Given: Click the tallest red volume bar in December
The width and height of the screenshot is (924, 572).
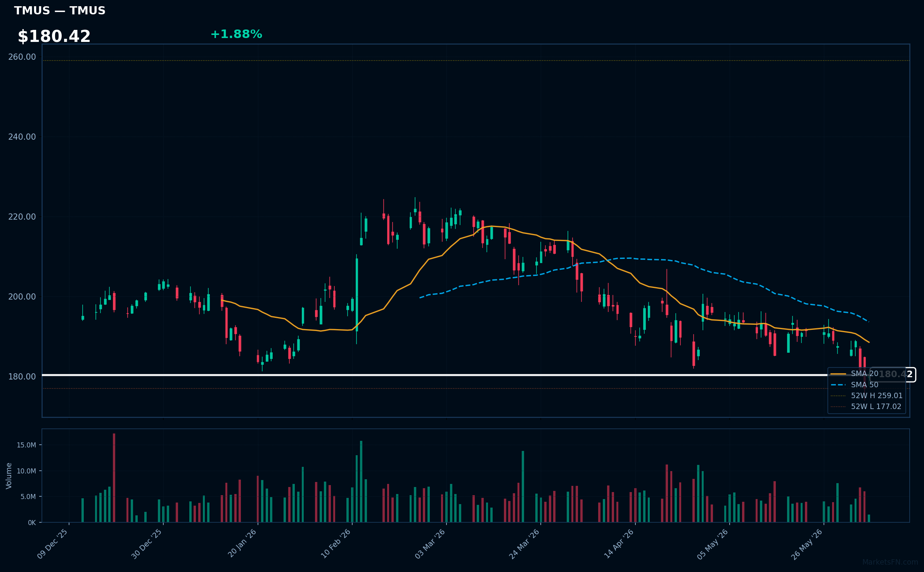Looking at the screenshot, I should point(114,478).
